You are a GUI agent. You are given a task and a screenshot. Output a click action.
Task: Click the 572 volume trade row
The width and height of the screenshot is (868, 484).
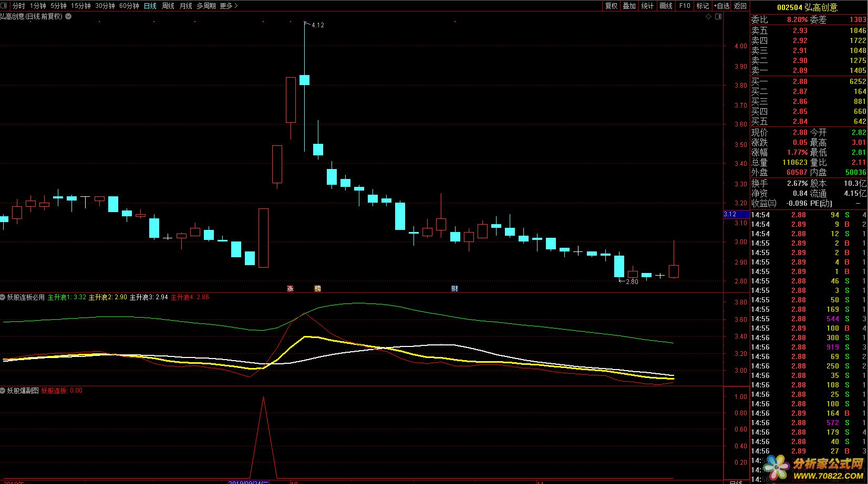(809, 423)
